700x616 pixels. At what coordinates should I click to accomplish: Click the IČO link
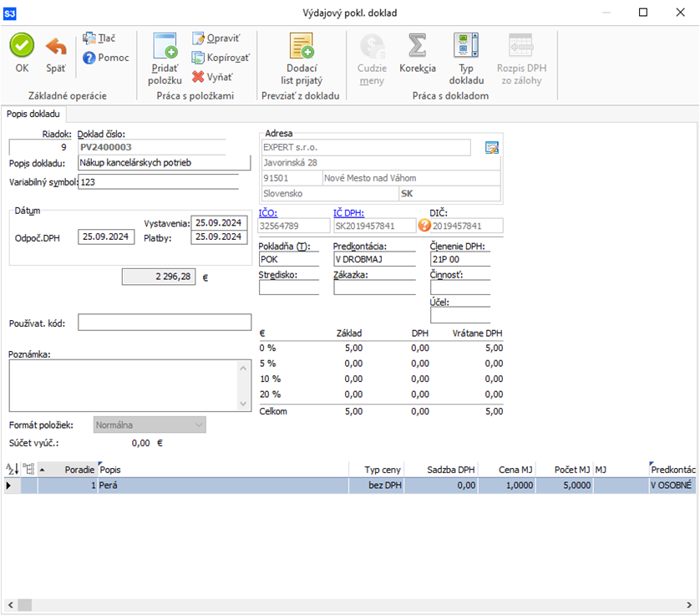pos(268,212)
